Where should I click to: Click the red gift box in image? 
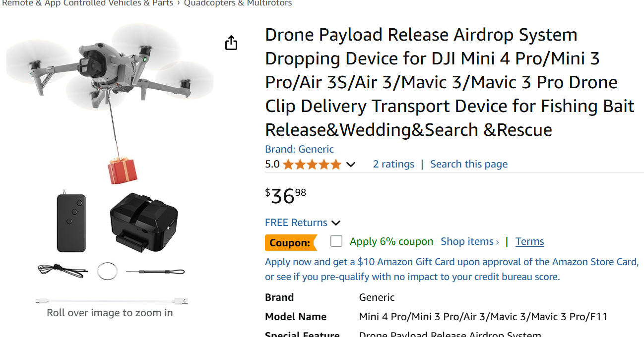click(x=122, y=170)
